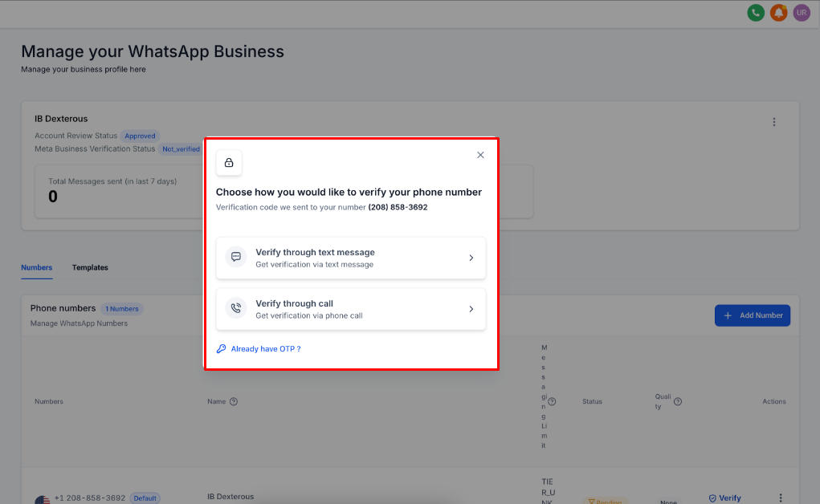Screen dimensions: 820x504
Task: Click the info icon next to Quality
Action: pos(678,401)
